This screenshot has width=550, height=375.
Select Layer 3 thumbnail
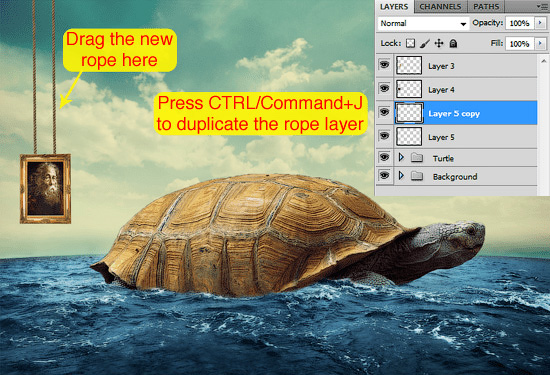pos(409,65)
